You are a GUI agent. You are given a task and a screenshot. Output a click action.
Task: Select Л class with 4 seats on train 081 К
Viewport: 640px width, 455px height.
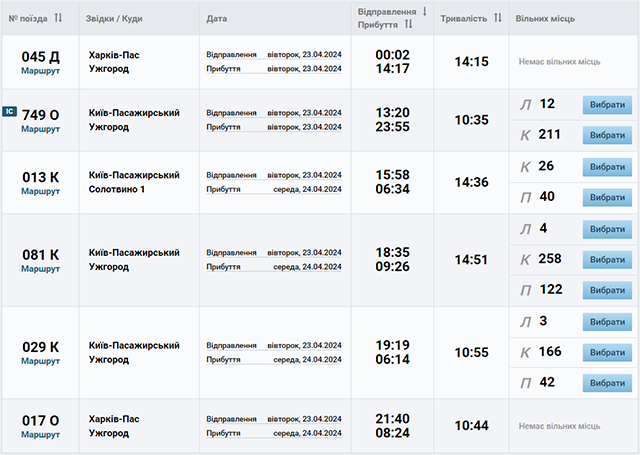pos(607,229)
